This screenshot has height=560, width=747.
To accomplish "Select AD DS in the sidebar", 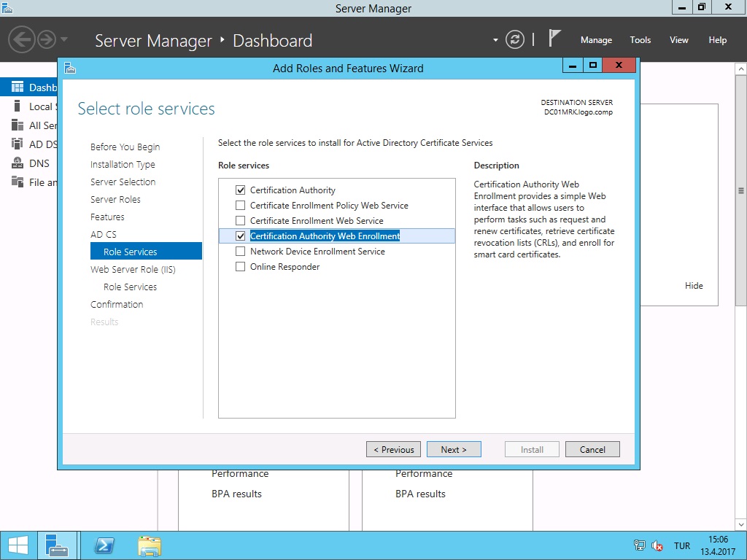I will 42,144.
